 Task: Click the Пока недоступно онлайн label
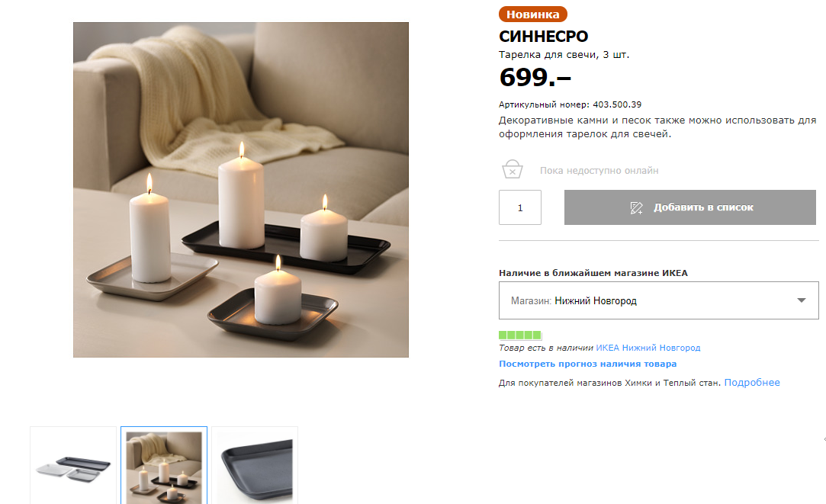pos(599,171)
